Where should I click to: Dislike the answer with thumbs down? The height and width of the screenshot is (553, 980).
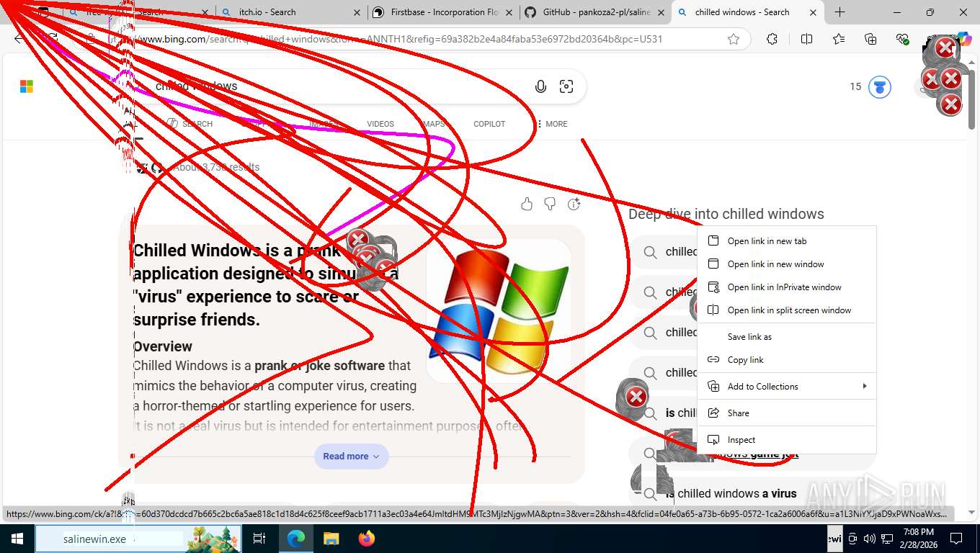click(550, 204)
